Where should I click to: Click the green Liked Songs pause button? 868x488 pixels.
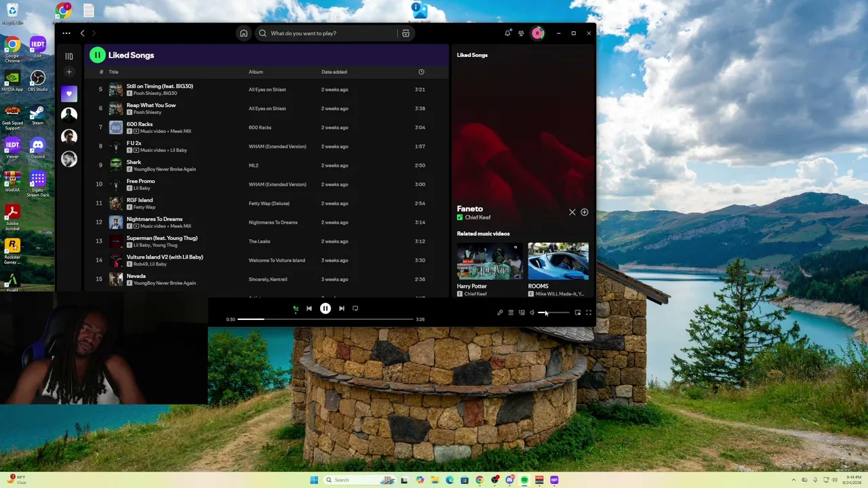98,55
